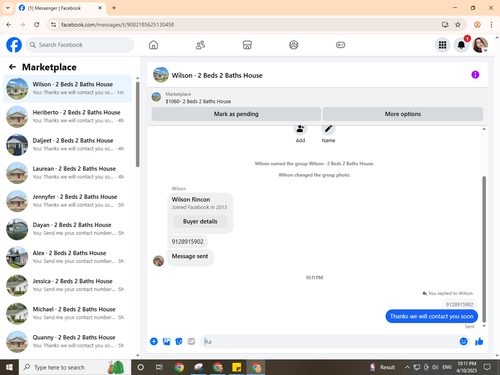Open the emoji picker smiley
The height and width of the screenshot is (375, 500).
pyautogui.click(x=463, y=341)
